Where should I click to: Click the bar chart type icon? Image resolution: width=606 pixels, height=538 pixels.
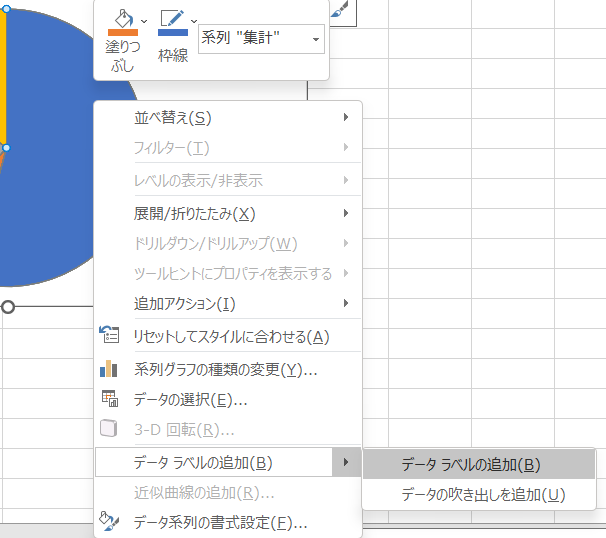(x=109, y=368)
